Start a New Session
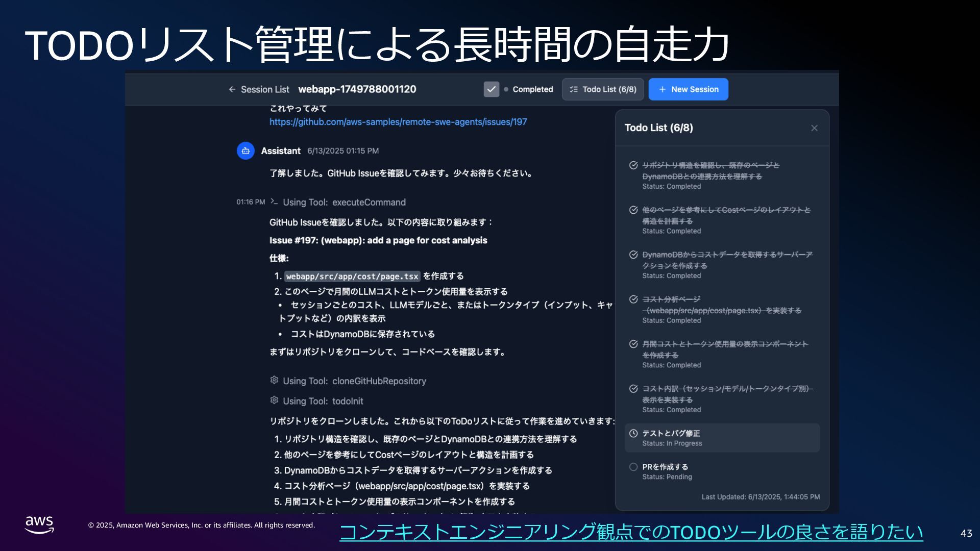This screenshot has height=551, width=980. [x=688, y=89]
